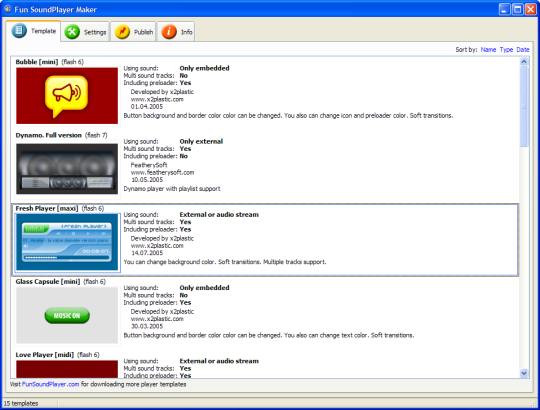Click the vertical scrollbar thumb
This screenshot has width=540, height=410.
tap(524, 106)
